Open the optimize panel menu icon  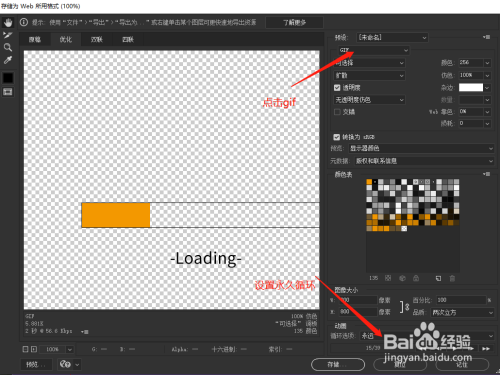(x=486, y=37)
